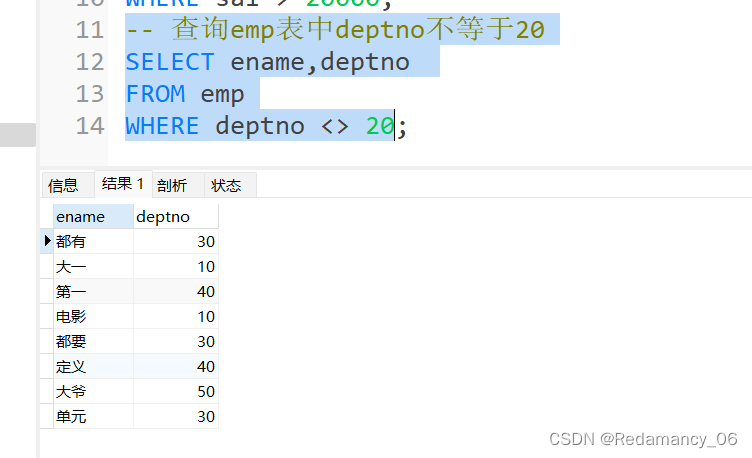Click deptno value 30 in 单元 row
The width and height of the screenshot is (752, 458).
coord(176,416)
